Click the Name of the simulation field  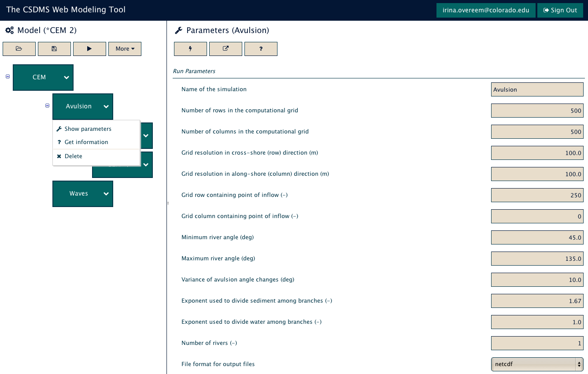click(537, 89)
